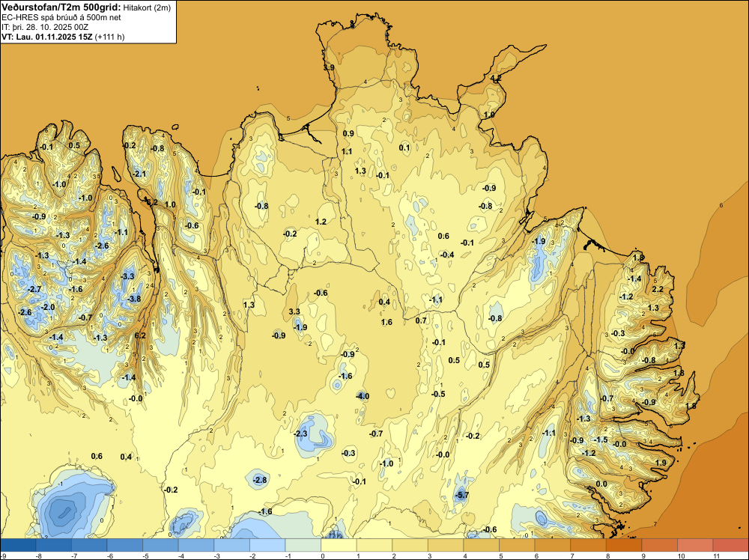Click the legend color block between -3 and -2
Image resolution: width=749 pixels, height=560 pixels.
click(x=231, y=545)
